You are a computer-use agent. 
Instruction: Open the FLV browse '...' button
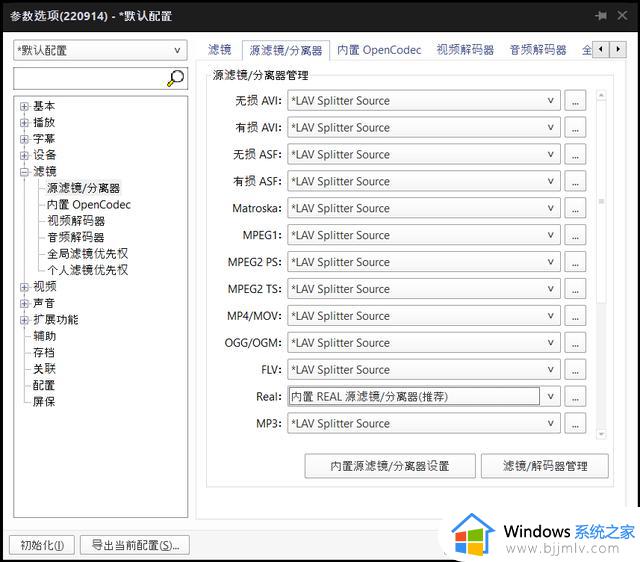tap(575, 370)
